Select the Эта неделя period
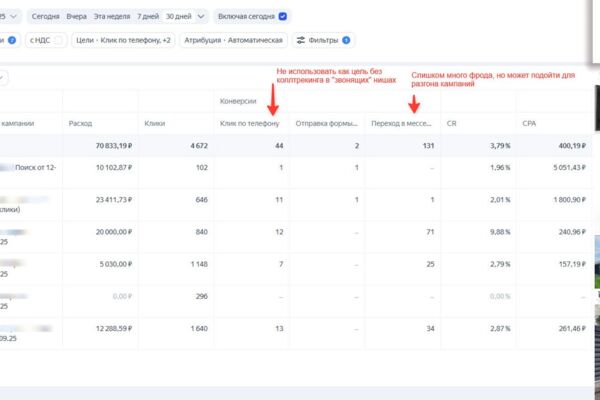 (112, 16)
